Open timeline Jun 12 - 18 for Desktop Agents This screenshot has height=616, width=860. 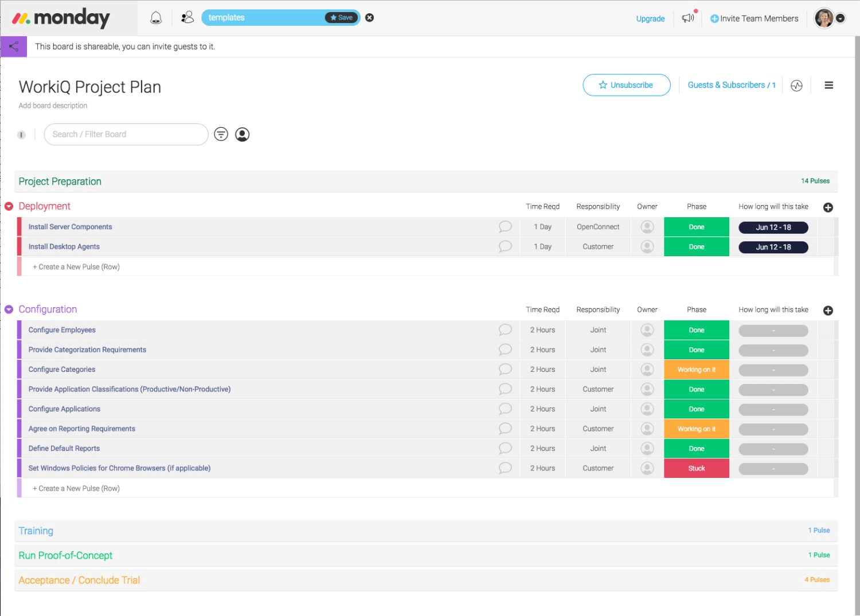773,247
